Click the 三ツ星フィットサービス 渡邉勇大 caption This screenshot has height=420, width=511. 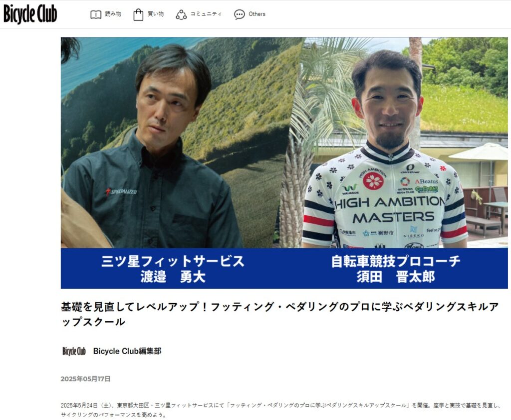[173, 269]
